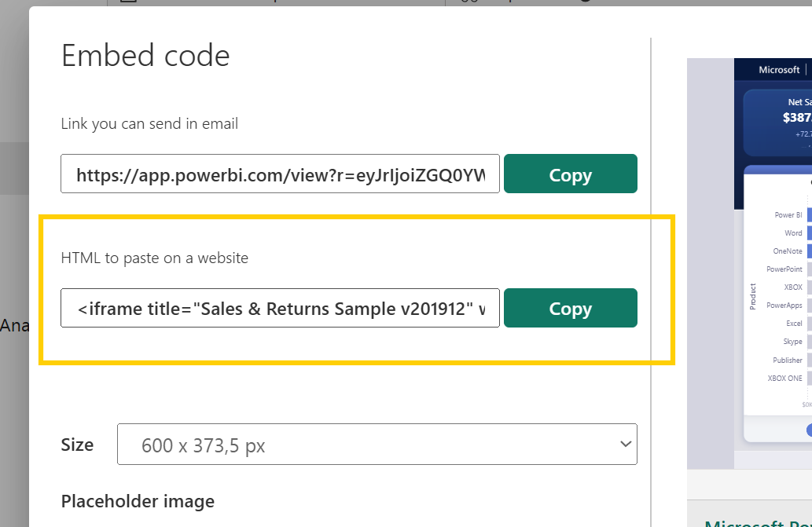Copy the iframe HTML embed code
Viewport: 812px width, 527px height.
pos(570,308)
